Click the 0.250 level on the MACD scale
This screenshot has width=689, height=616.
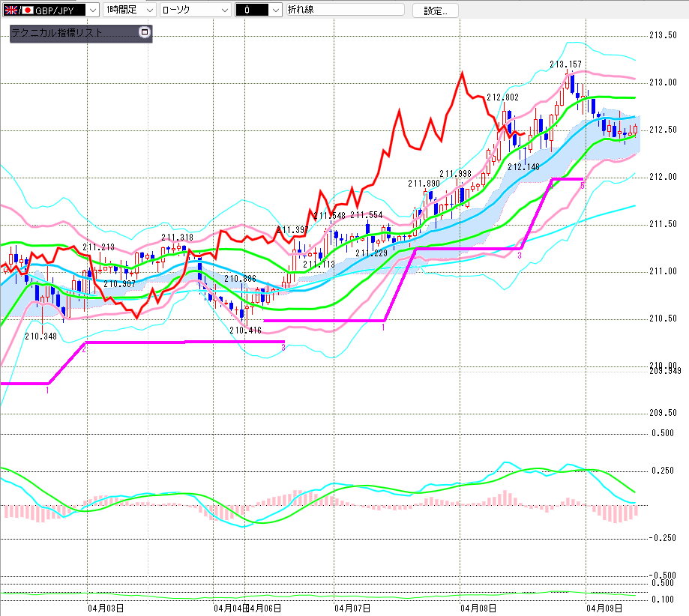[x=662, y=471]
